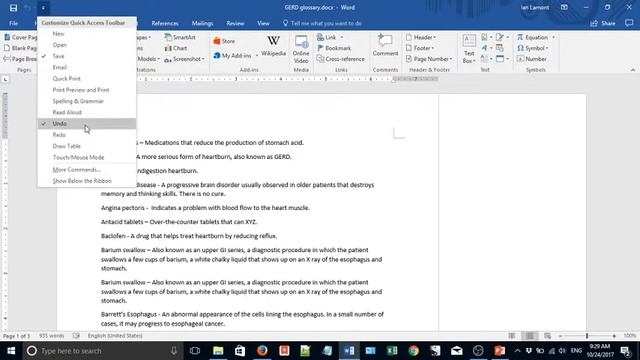Change language English (United States)
The image size is (640, 360).
(x=115, y=336)
